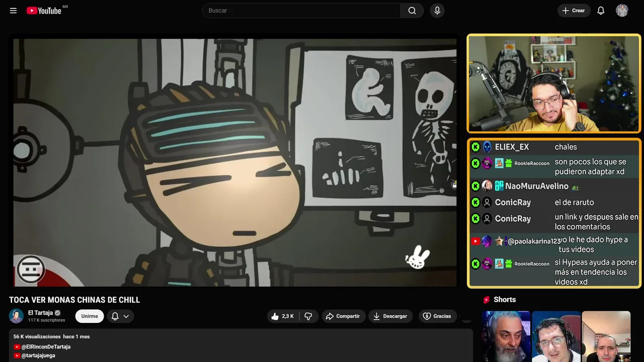The width and height of the screenshot is (644, 362).
Task: Start voice search with the microphone icon
Action: pos(437,11)
